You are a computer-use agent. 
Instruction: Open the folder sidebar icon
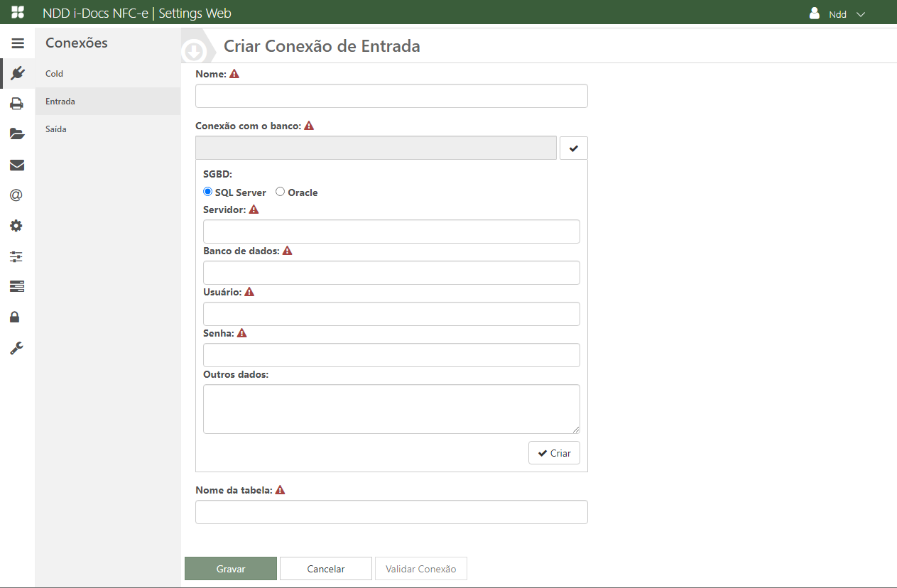click(x=17, y=134)
